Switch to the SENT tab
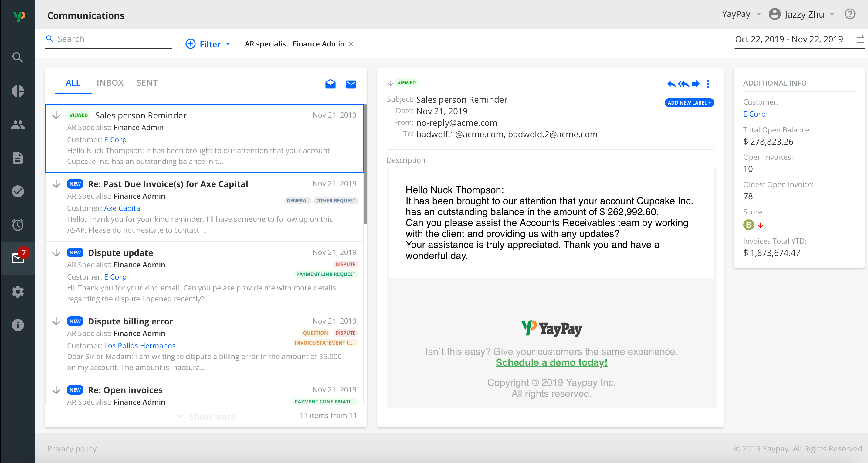Image resolution: width=868 pixels, height=463 pixels. [147, 83]
